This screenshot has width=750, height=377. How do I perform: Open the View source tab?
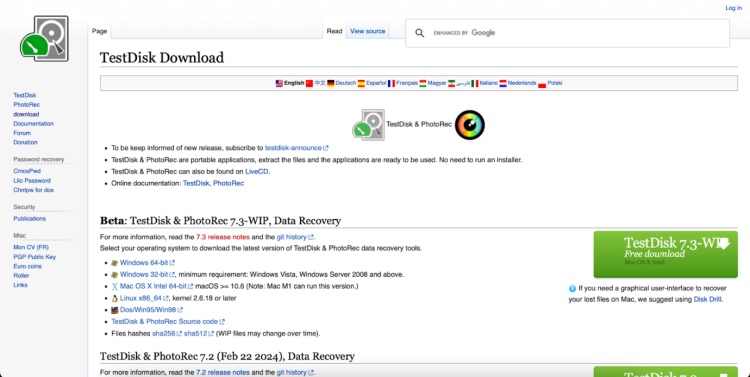367,31
